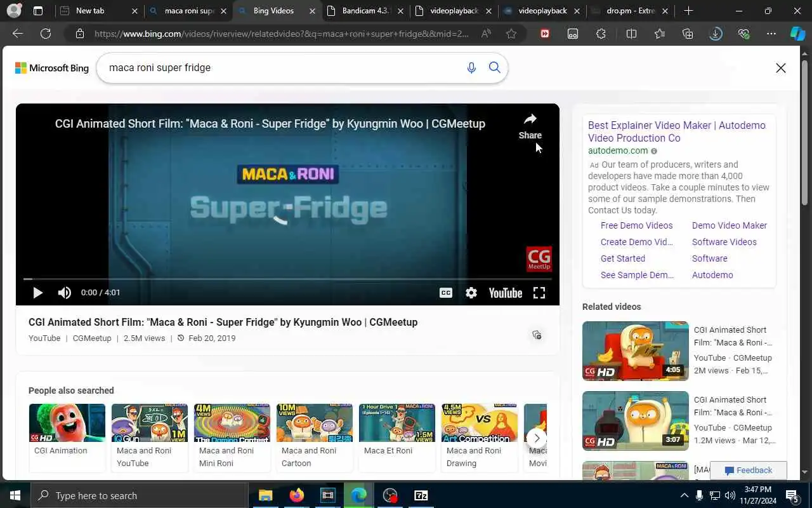
Task: Open 7-Zip from taskbar
Action: coord(421,495)
